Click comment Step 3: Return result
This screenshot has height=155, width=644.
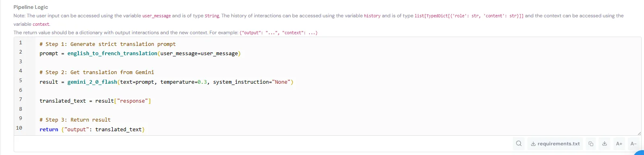coord(75,120)
